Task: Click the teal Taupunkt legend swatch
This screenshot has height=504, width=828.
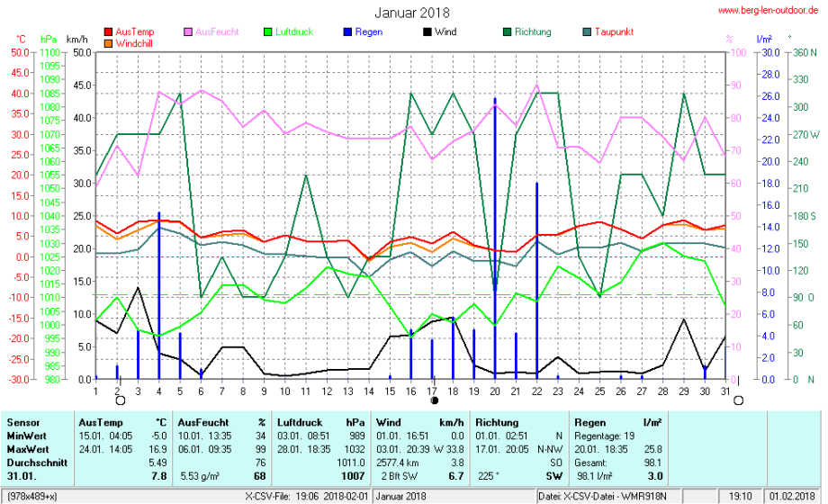Action: pyautogui.click(x=588, y=32)
